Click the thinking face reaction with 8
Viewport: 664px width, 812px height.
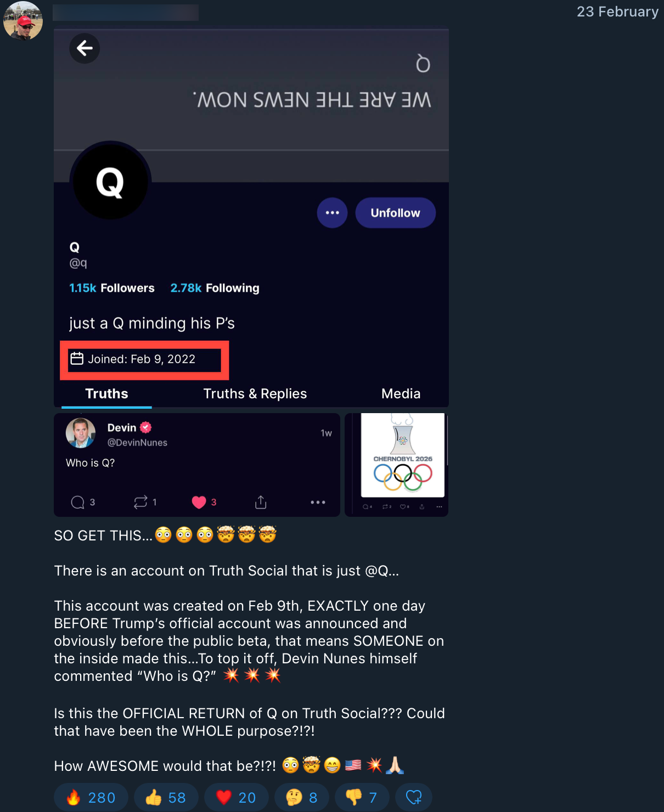(302, 798)
